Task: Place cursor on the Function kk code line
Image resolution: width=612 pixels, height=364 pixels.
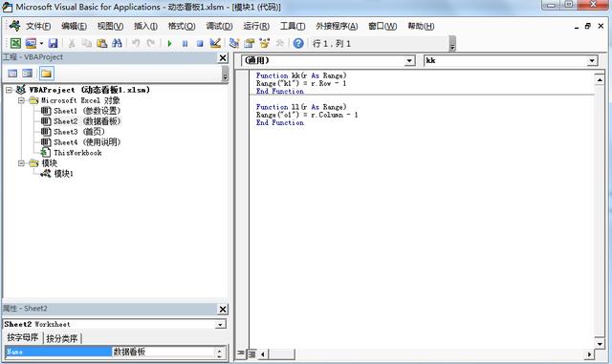Action: [301, 75]
